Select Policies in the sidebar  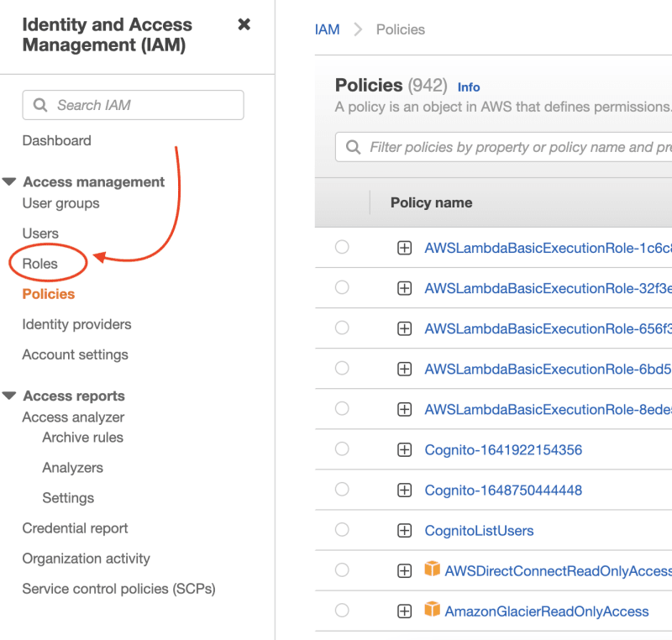point(49,294)
